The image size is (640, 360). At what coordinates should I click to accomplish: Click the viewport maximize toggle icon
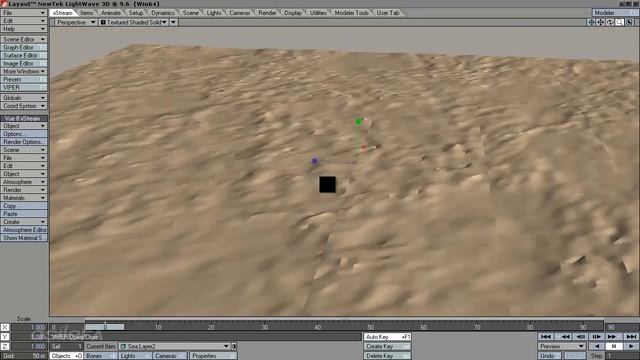[630, 22]
